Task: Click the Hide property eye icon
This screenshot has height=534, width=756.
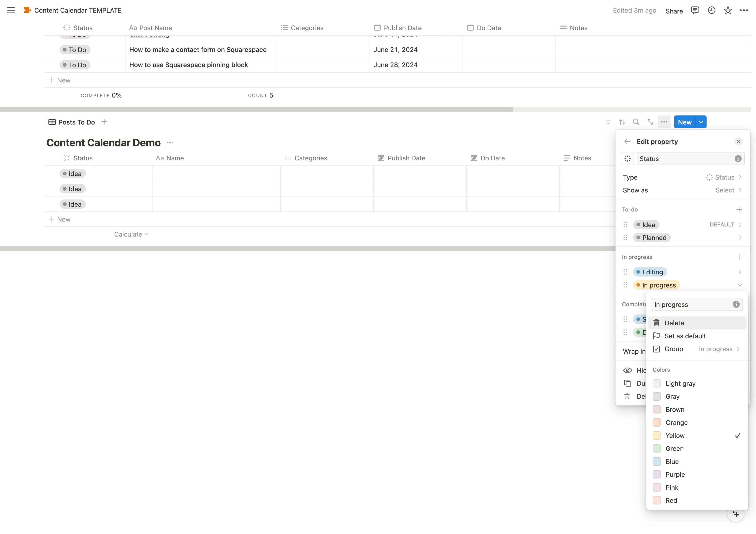Action: pos(628,370)
